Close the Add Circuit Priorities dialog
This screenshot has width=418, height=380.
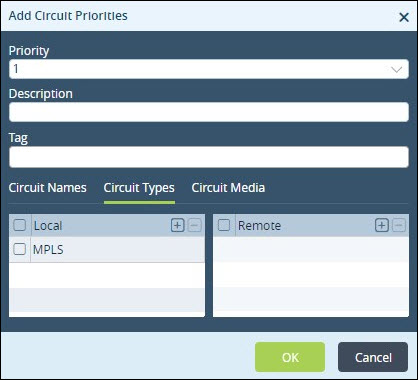tap(404, 17)
